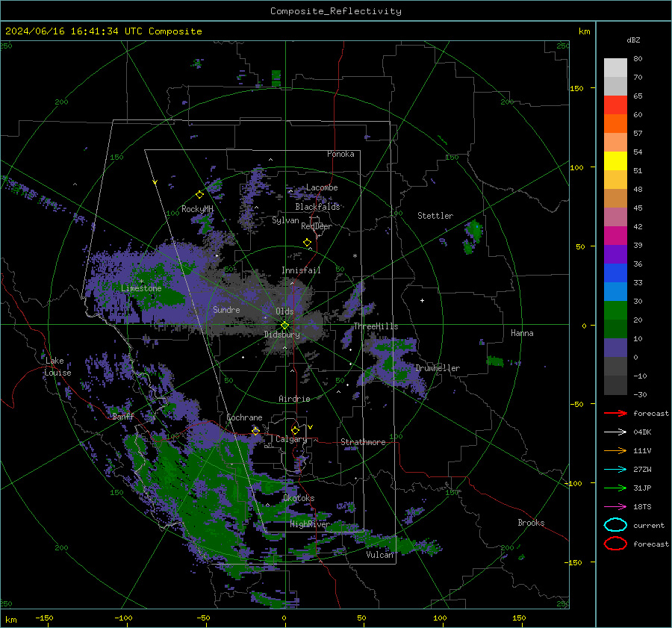The width and height of the screenshot is (672, 628).
Task: Choose the magenta 18TS arrow legend icon
Action: point(615,506)
